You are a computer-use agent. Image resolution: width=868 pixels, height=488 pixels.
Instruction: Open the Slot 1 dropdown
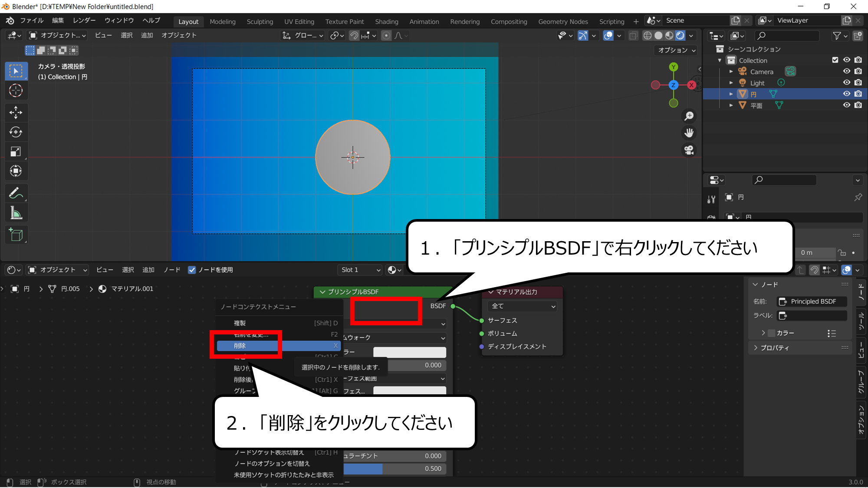pyautogui.click(x=360, y=270)
